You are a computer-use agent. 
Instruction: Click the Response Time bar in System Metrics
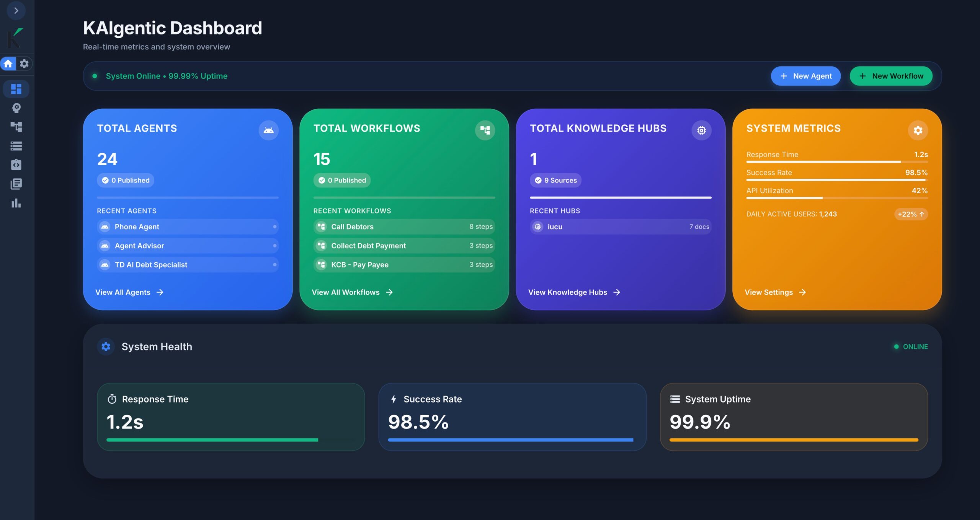837,162
